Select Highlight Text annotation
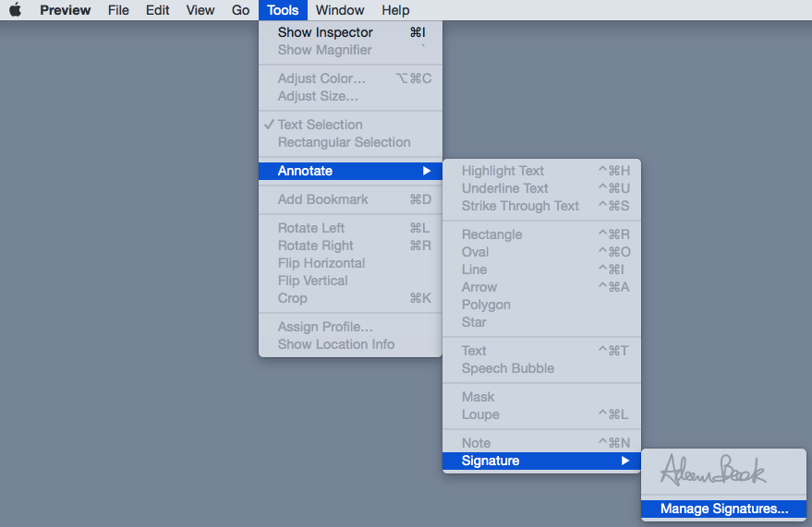The width and height of the screenshot is (812, 527). tap(541, 171)
